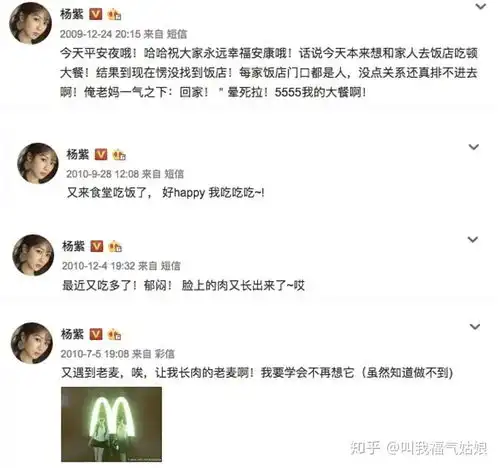500x468 pixels.
Task: Click membership crown badge on 2010-7-5 post
Action: click(114, 334)
